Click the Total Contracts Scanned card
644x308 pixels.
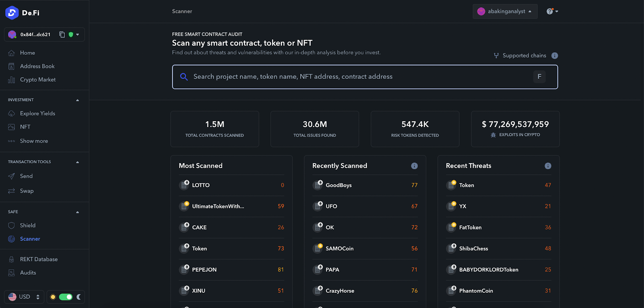[x=215, y=129]
